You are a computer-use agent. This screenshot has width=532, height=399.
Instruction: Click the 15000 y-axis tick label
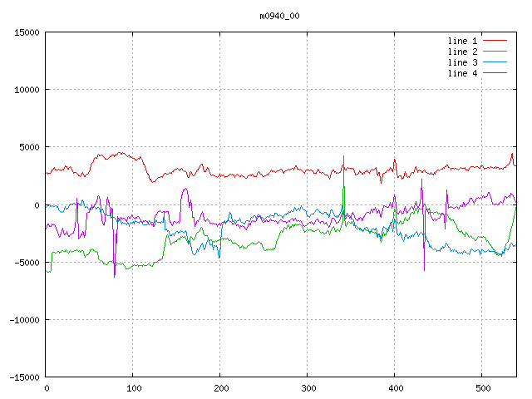[27, 32]
